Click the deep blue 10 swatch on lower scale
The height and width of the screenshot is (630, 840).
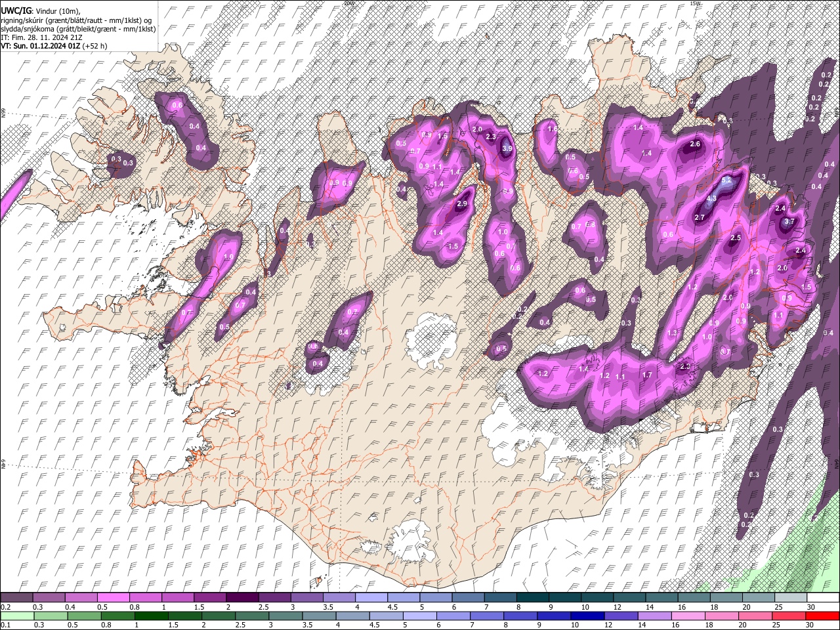pyautogui.click(x=587, y=616)
